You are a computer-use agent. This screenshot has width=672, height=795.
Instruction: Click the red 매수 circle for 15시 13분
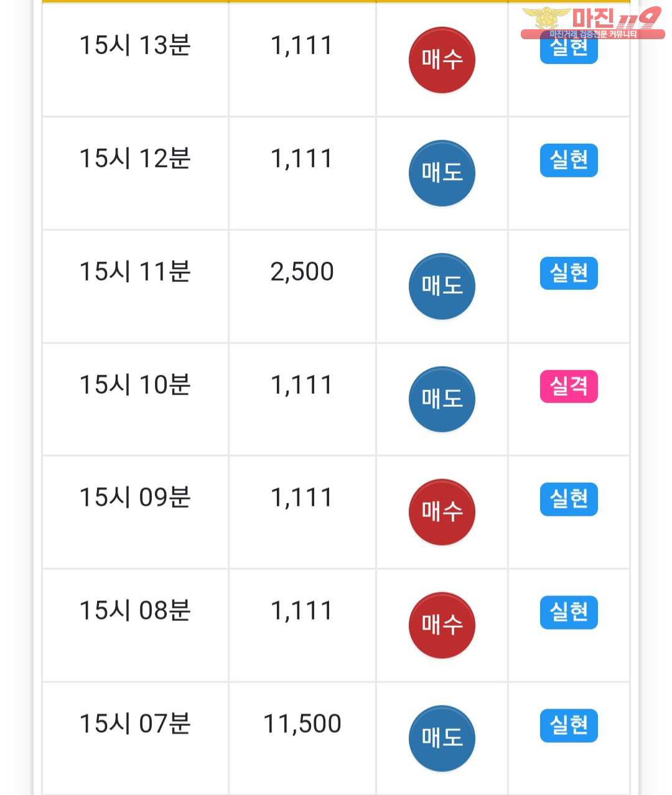(442, 60)
